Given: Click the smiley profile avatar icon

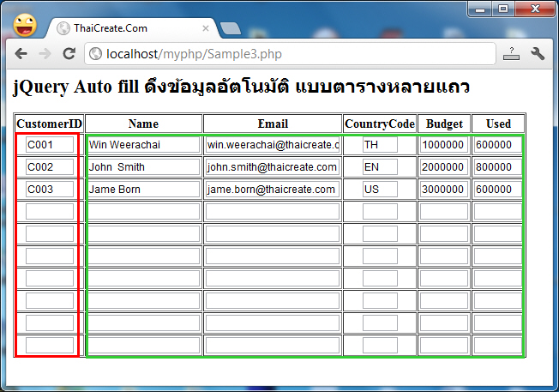Looking at the screenshot, I should pos(25,26).
